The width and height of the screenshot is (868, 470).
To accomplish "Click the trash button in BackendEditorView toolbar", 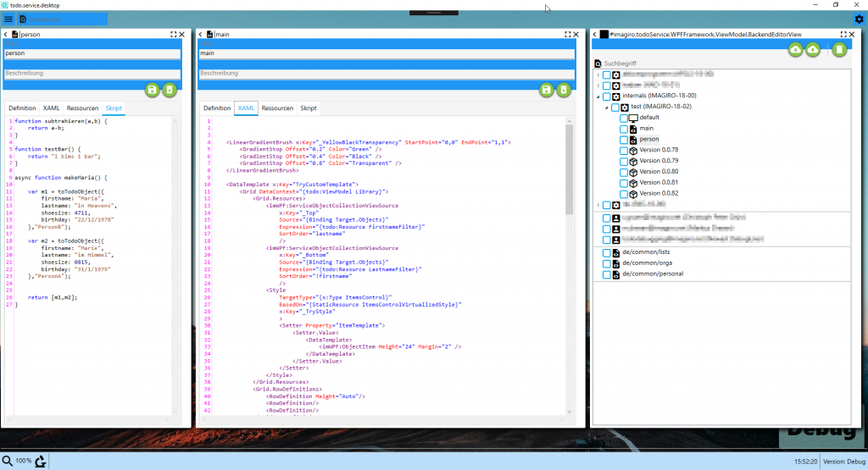I will (x=839, y=50).
